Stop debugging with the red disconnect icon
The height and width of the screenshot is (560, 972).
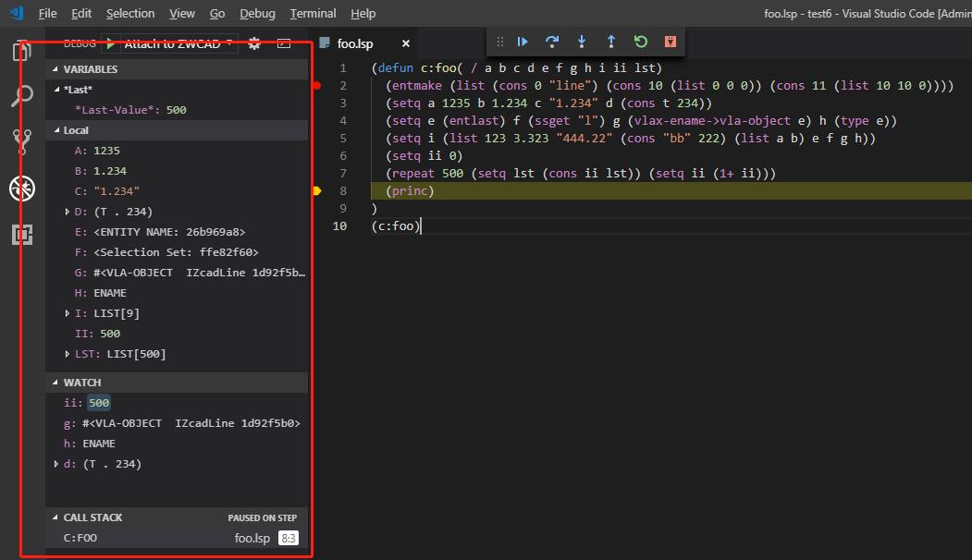671,42
